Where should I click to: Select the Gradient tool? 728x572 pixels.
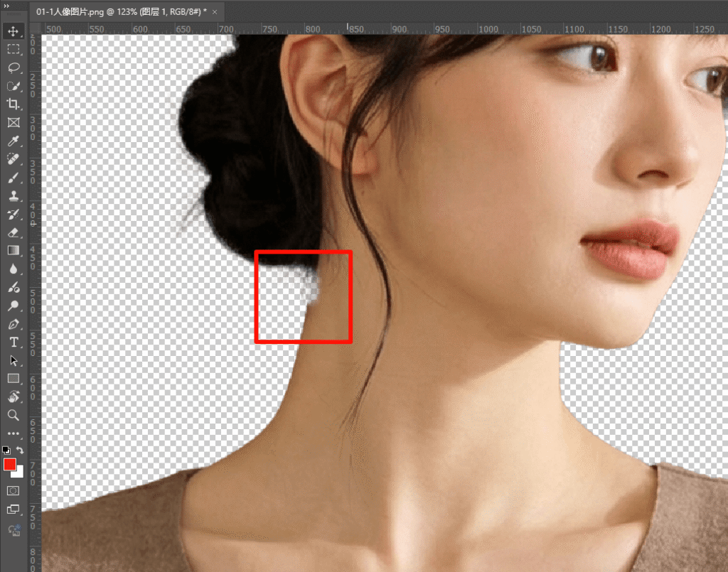(x=14, y=250)
